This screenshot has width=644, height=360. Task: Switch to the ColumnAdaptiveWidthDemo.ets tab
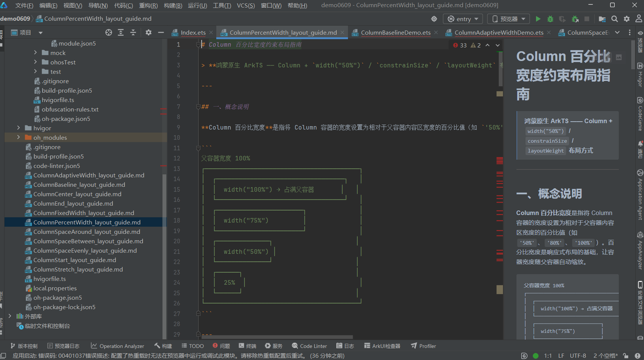(x=499, y=32)
